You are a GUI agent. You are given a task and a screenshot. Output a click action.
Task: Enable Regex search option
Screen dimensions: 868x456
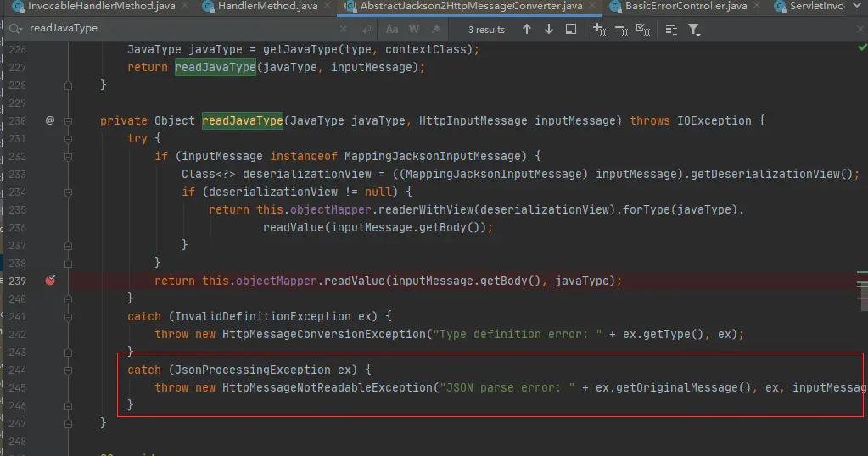[x=434, y=29]
